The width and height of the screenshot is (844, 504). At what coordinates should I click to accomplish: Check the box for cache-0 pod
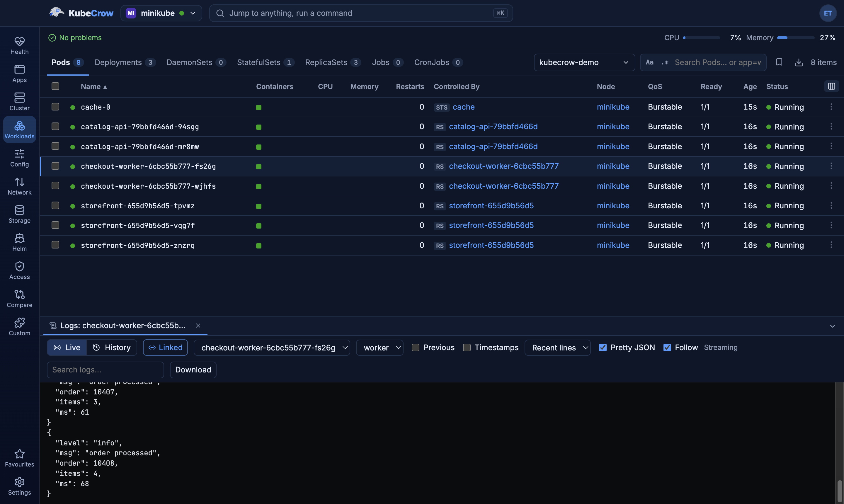55,107
